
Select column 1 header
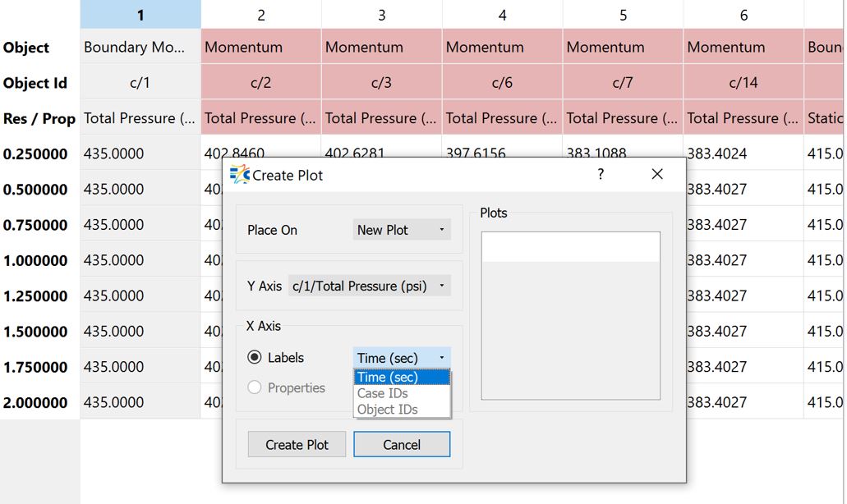tap(140, 15)
